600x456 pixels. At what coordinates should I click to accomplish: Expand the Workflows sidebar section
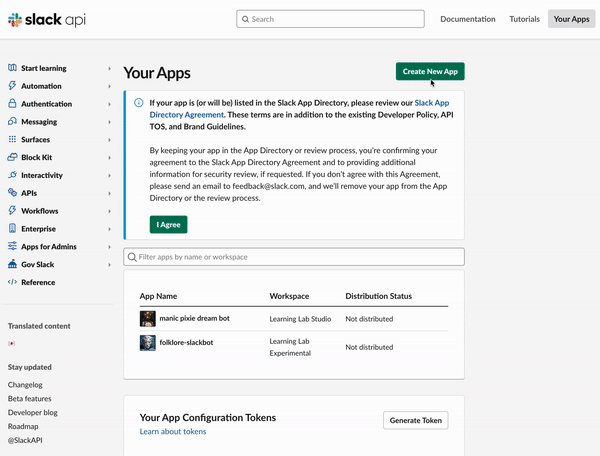coord(108,211)
